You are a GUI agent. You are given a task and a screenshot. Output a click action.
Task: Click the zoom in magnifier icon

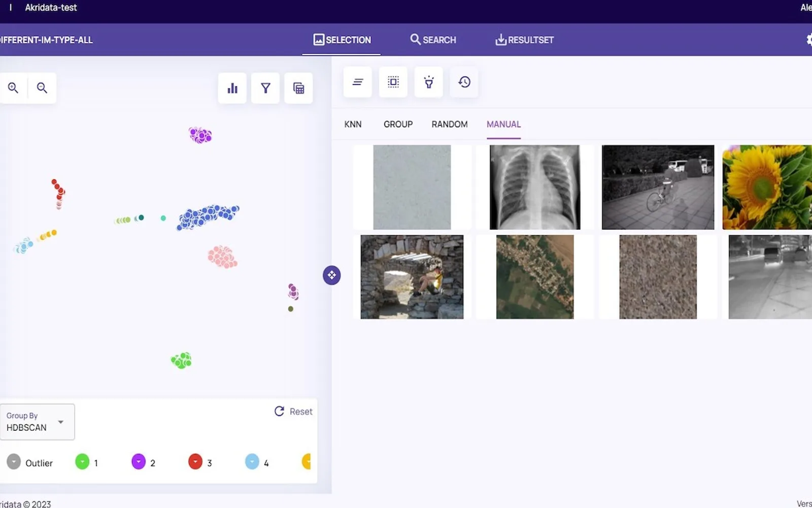coord(13,88)
